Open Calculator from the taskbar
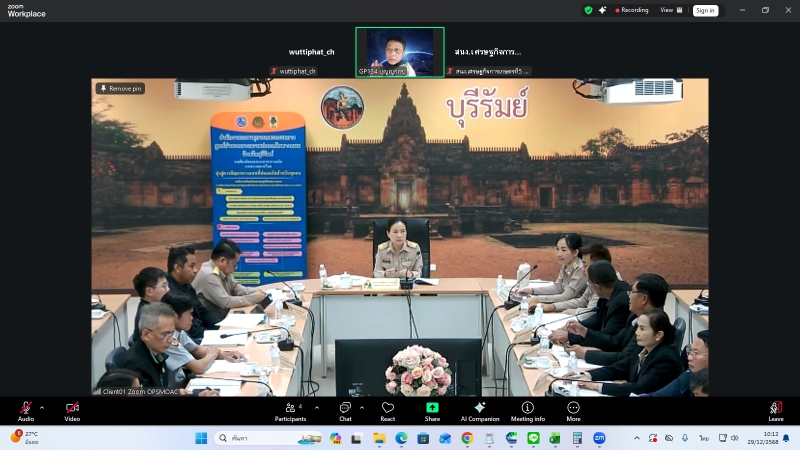 [577, 438]
